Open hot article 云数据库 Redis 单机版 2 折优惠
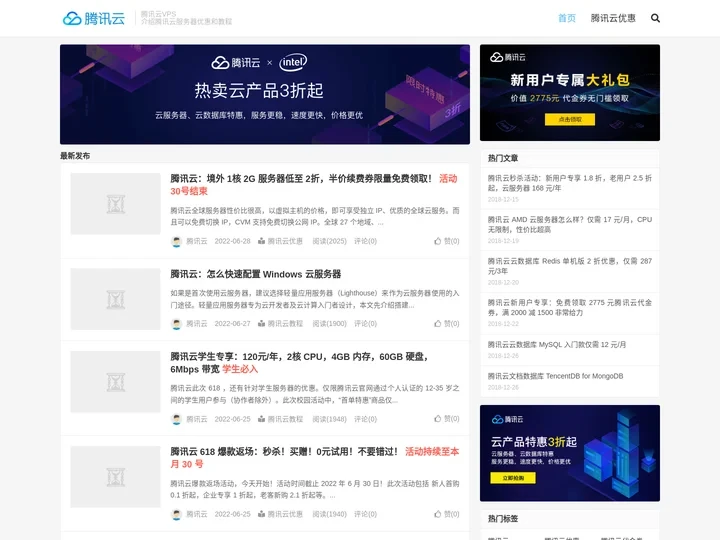Viewport: 720px width, 540px height. click(569, 266)
